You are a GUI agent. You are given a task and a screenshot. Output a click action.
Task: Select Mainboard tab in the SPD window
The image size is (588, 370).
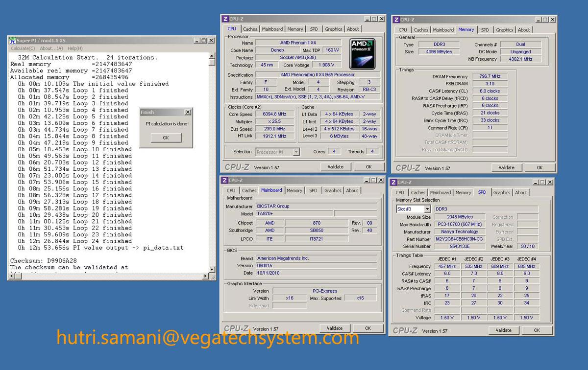441,193
